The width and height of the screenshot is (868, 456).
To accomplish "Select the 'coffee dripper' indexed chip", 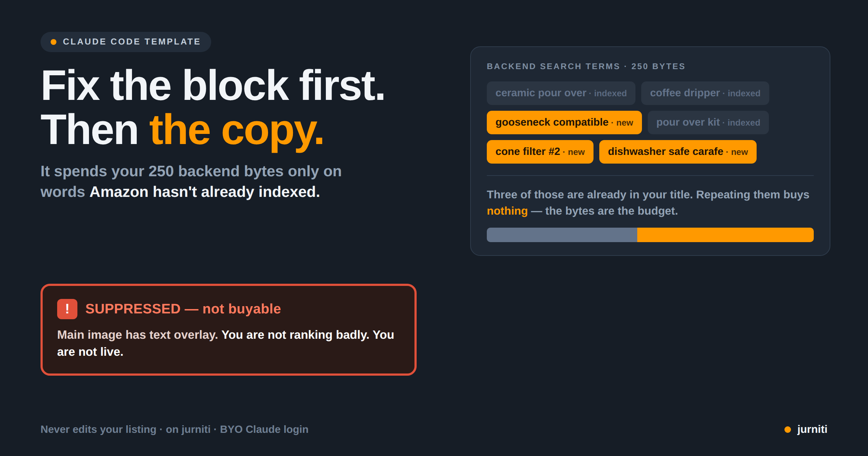I will tap(705, 93).
